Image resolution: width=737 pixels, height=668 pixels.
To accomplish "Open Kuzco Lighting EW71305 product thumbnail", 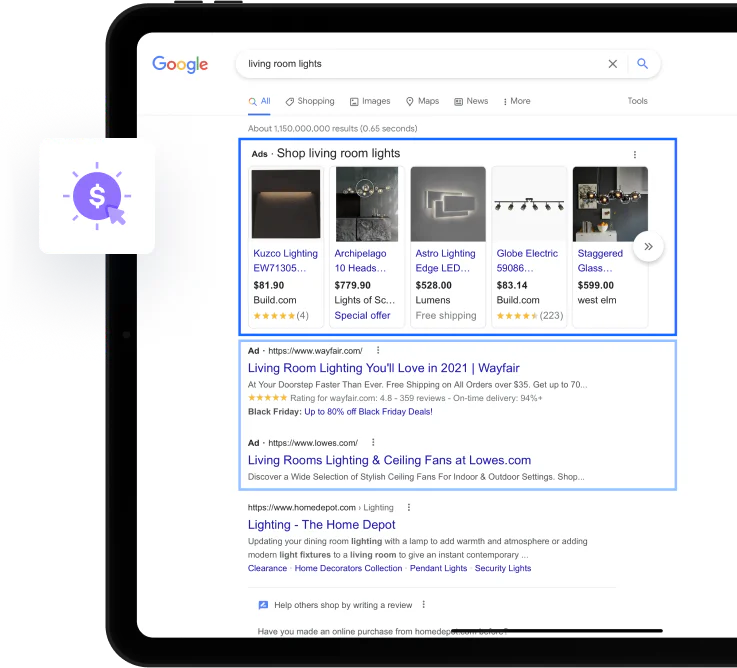I will [286, 204].
